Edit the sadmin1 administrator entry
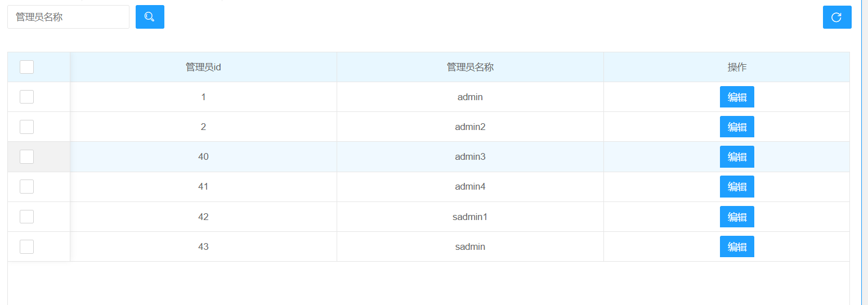This screenshot has width=868, height=305. [737, 217]
